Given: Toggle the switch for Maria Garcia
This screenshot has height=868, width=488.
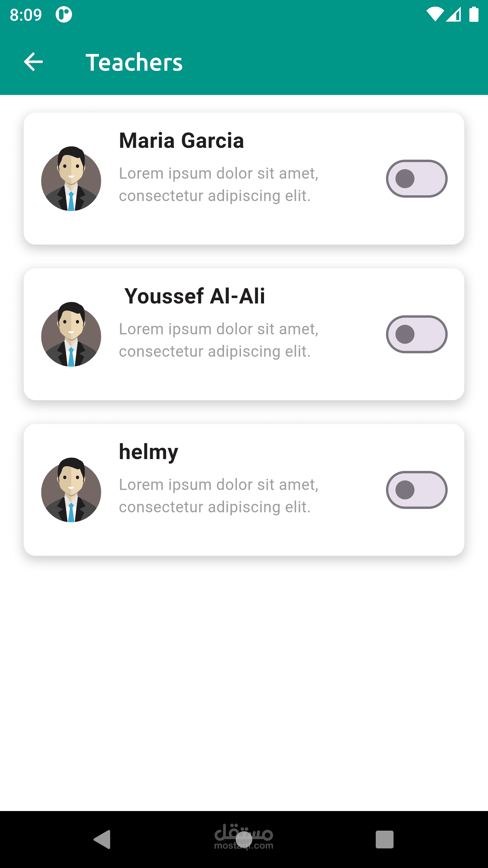Looking at the screenshot, I should click(416, 179).
